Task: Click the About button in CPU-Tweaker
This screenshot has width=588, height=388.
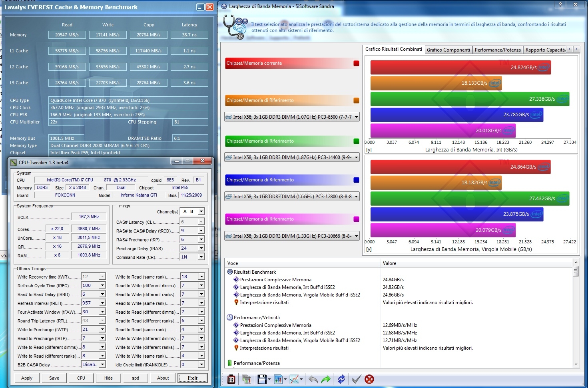Action: [163, 378]
